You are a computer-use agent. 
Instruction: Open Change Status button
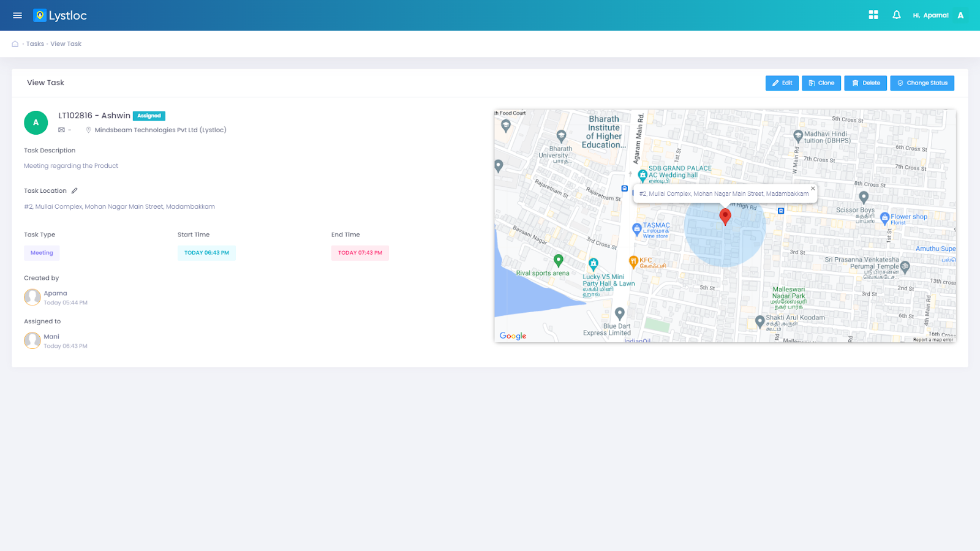pyautogui.click(x=922, y=83)
